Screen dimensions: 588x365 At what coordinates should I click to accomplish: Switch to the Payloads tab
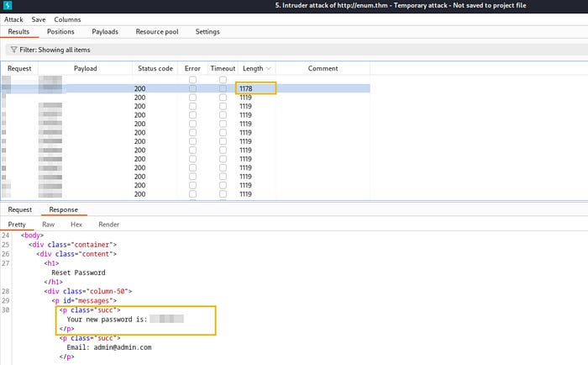coord(105,32)
